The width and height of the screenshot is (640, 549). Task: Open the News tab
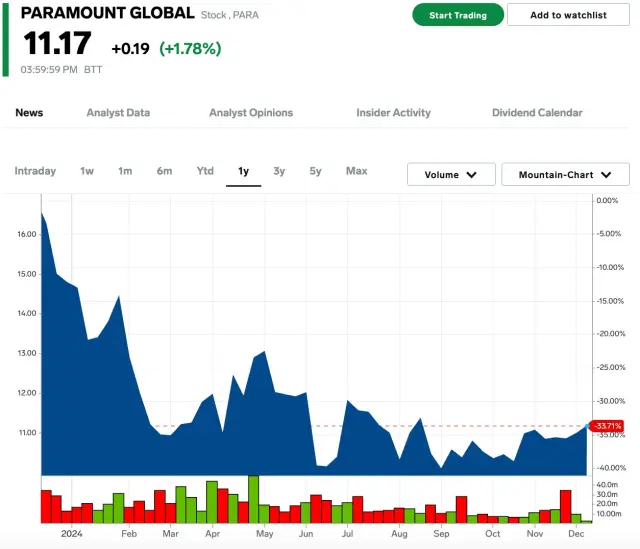29,113
